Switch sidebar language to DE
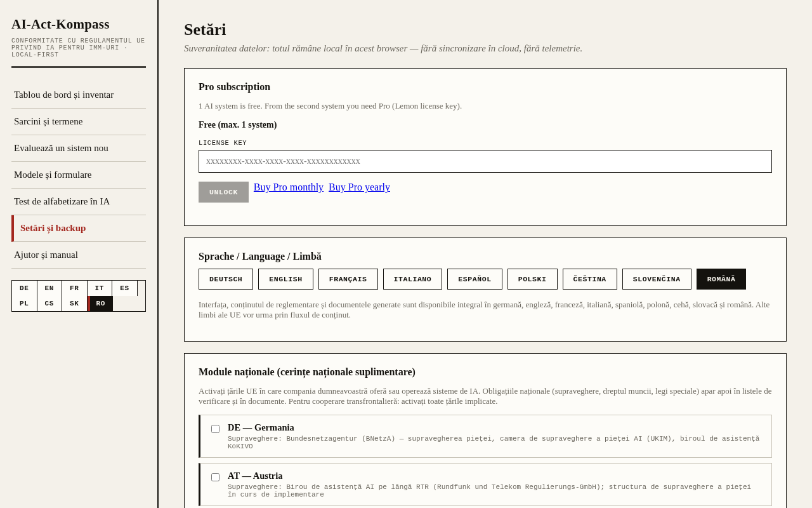Screen dimensions: 812x508 click(24, 288)
